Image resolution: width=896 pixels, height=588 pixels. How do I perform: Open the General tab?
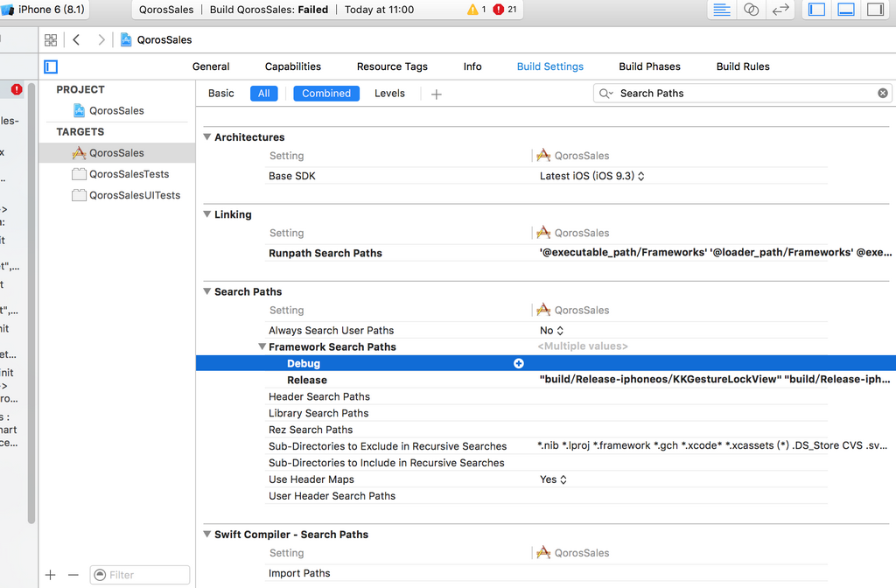coord(211,66)
